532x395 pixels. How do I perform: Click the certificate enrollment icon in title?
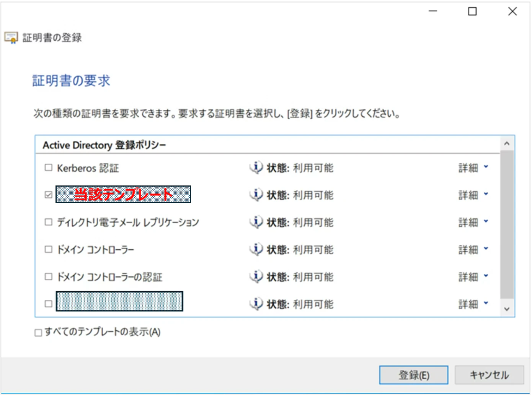pyautogui.click(x=11, y=37)
